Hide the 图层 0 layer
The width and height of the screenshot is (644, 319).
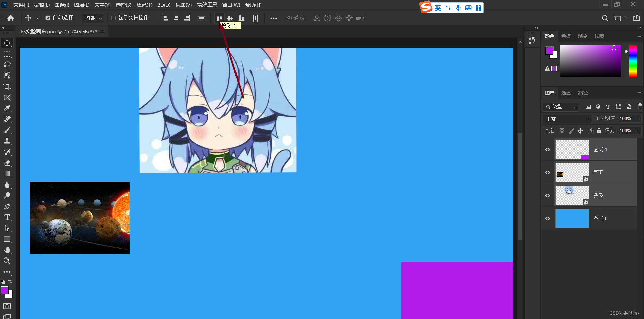548,218
